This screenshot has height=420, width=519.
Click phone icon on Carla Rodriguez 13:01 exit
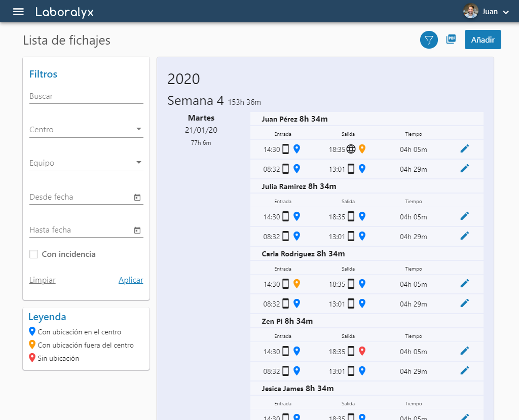click(351, 303)
